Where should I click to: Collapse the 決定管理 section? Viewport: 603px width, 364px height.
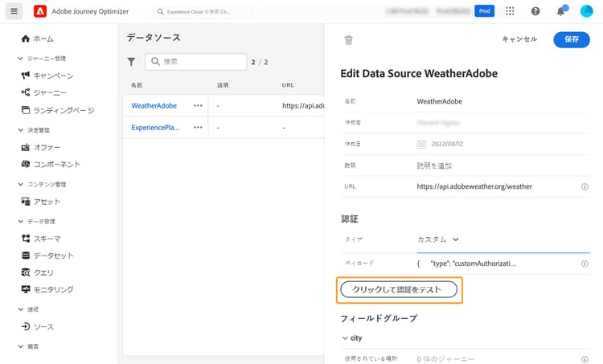(x=20, y=130)
